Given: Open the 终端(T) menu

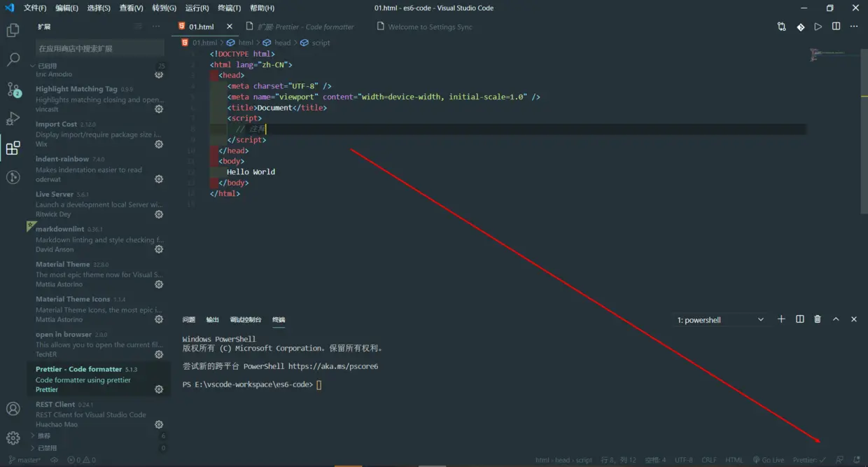Looking at the screenshot, I should coord(229,8).
